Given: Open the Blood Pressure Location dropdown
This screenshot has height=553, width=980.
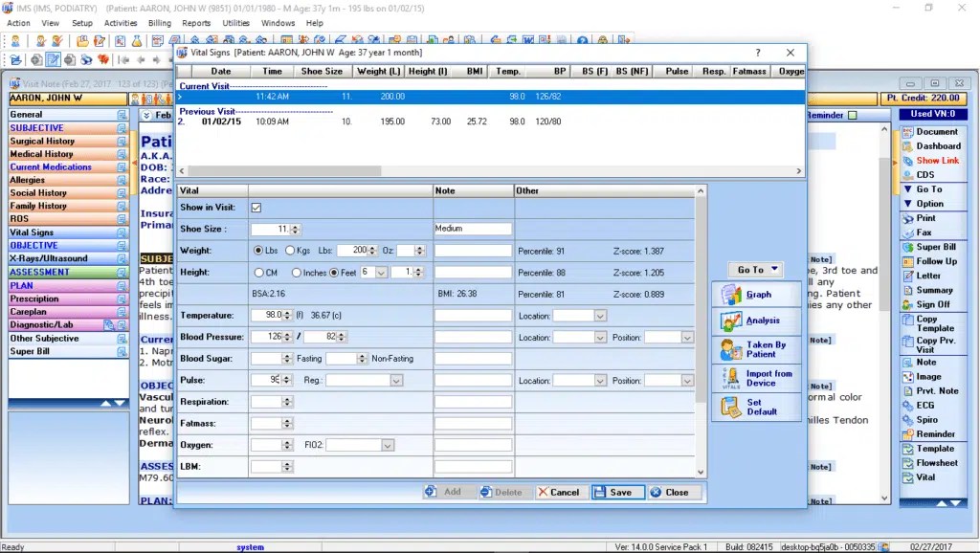Looking at the screenshot, I should click(x=599, y=338).
